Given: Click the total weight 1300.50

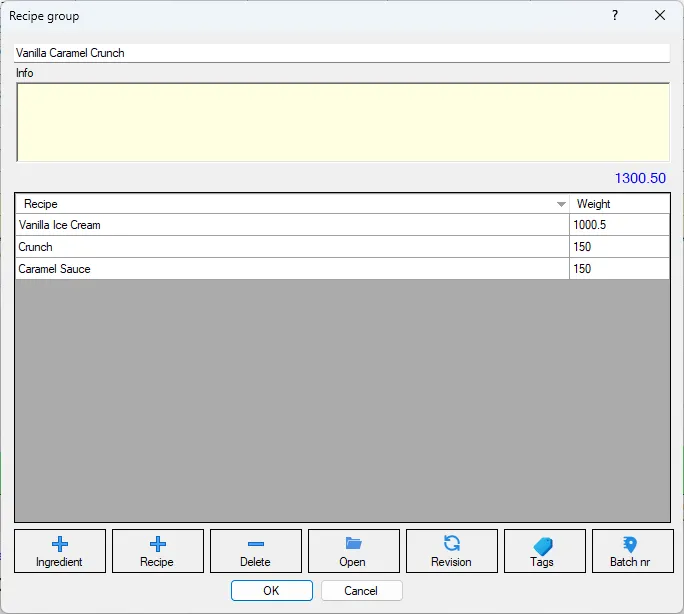Looking at the screenshot, I should point(640,178).
